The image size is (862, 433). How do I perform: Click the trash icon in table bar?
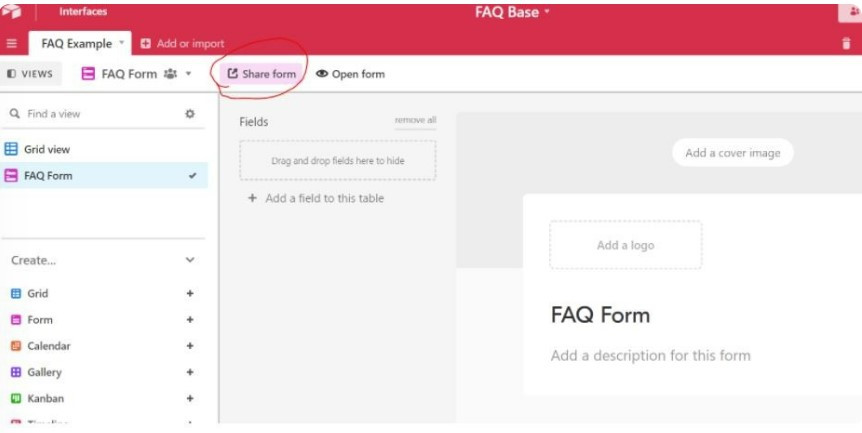click(847, 44)
